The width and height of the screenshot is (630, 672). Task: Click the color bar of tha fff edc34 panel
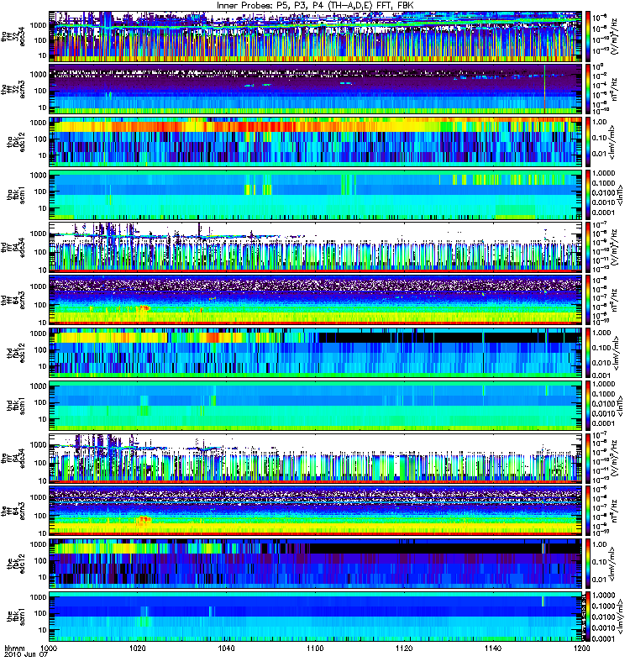coord(587,36)
